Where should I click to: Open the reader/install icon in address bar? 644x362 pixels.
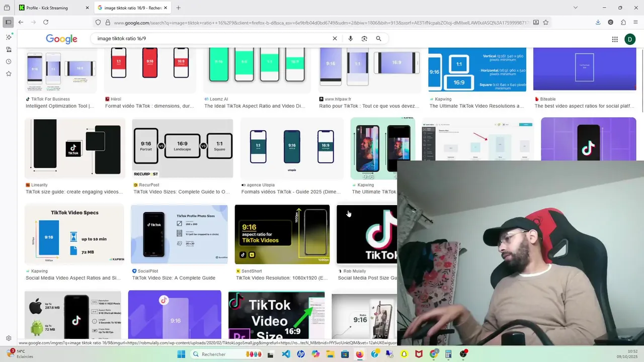(536, 22)
